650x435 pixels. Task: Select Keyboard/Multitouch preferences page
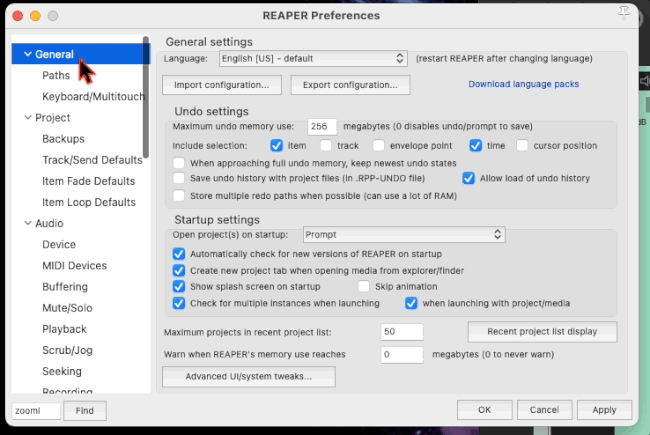(93, 97)
